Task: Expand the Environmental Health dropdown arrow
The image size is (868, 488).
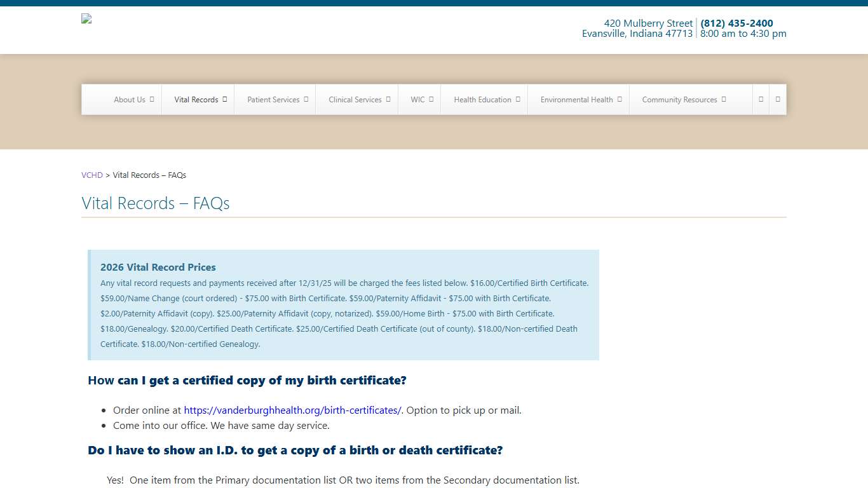Action: tap(620, 99)
